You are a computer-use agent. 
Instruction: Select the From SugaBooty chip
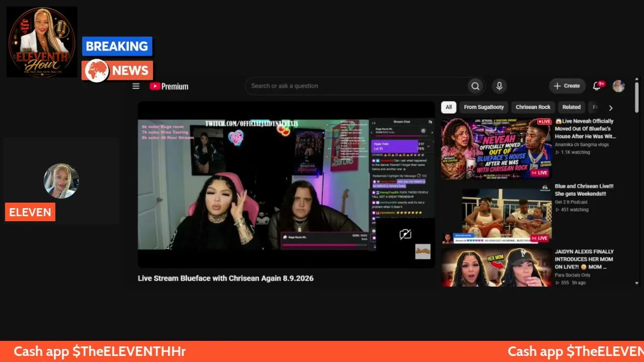(484, 107)
